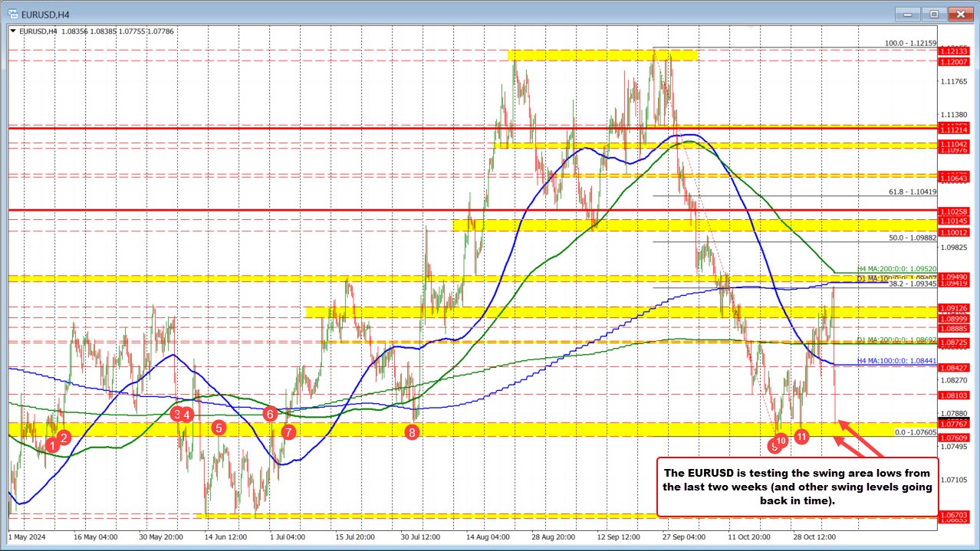Click the 1.10643 price label

954,179
